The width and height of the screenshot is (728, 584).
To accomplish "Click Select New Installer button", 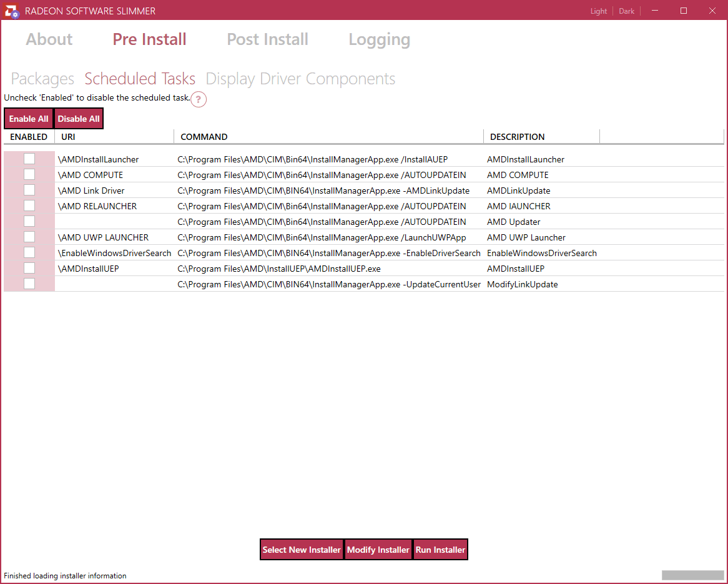I will pyautogui.click(x=302, y=550).
